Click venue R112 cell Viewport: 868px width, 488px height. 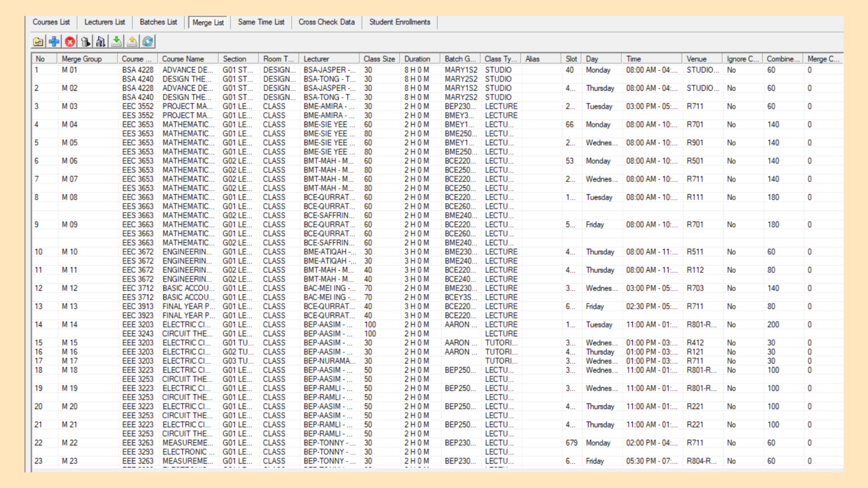(695, 270)
